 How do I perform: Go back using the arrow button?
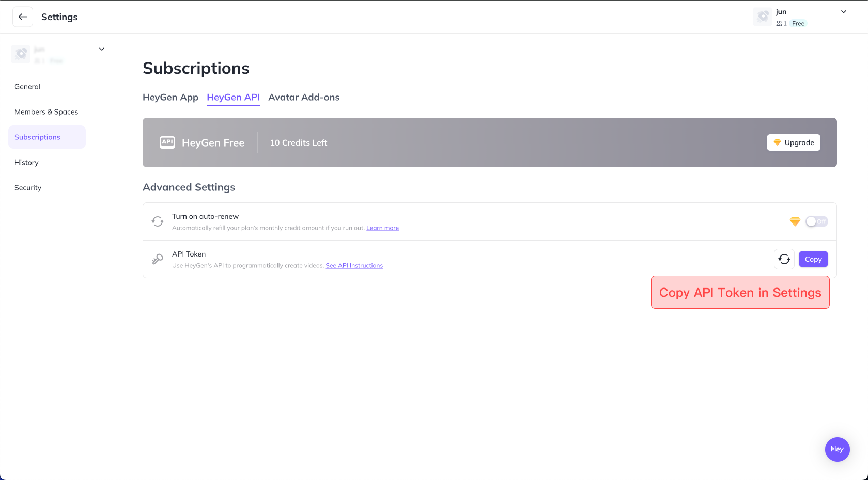click(x=23, y=17)
